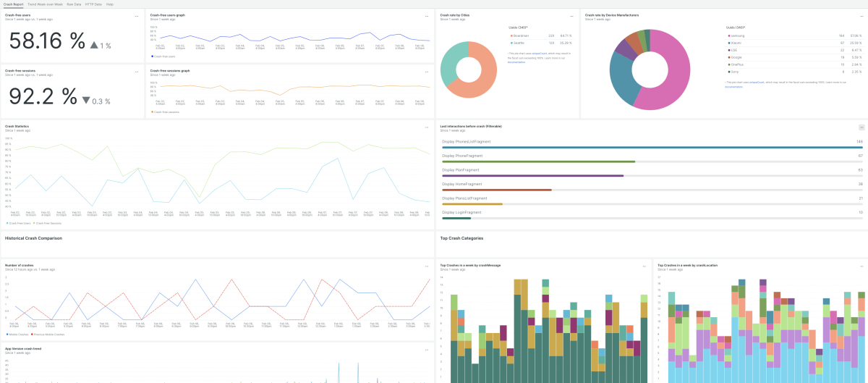Open options for Top Crashes by crashLocation
This screenshot has width=868, height=383.
point(859,266)
